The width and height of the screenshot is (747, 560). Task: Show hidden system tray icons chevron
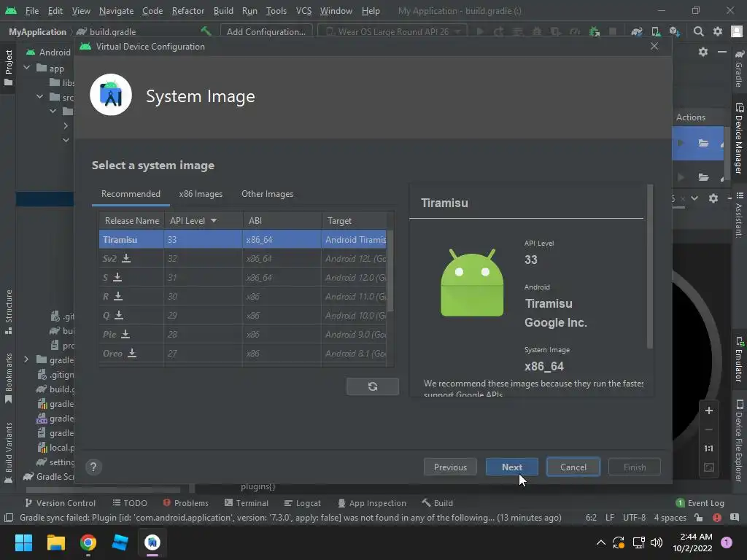[601, 542]
